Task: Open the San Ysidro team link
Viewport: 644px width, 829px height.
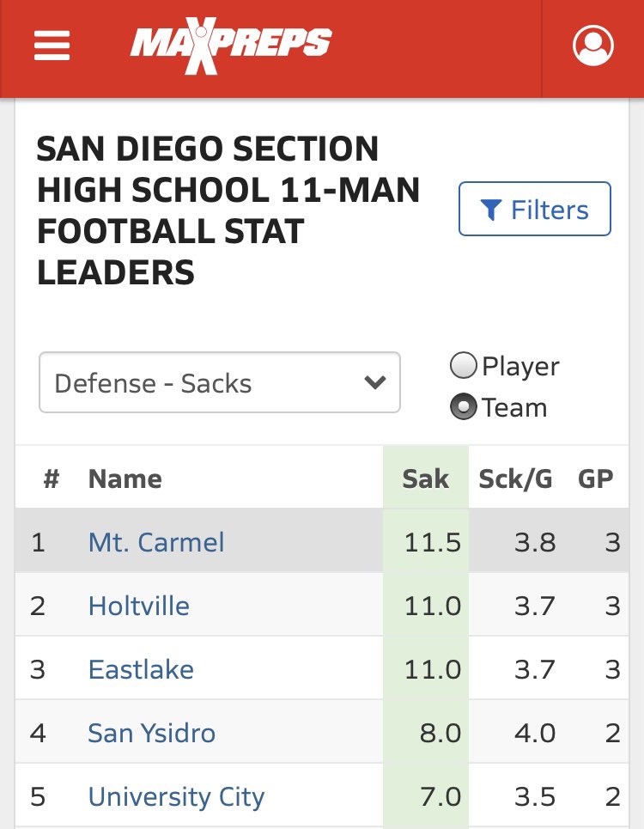Action: click(152, 733)
